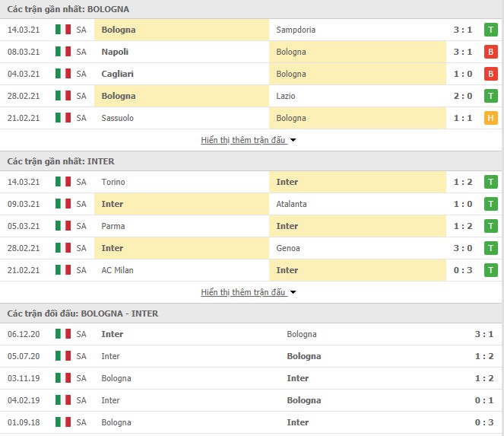This screenshot has height=436, width=504.
Task: Click the green T badge for Bologna vs Sampdoria
Action: click(490, 30)
